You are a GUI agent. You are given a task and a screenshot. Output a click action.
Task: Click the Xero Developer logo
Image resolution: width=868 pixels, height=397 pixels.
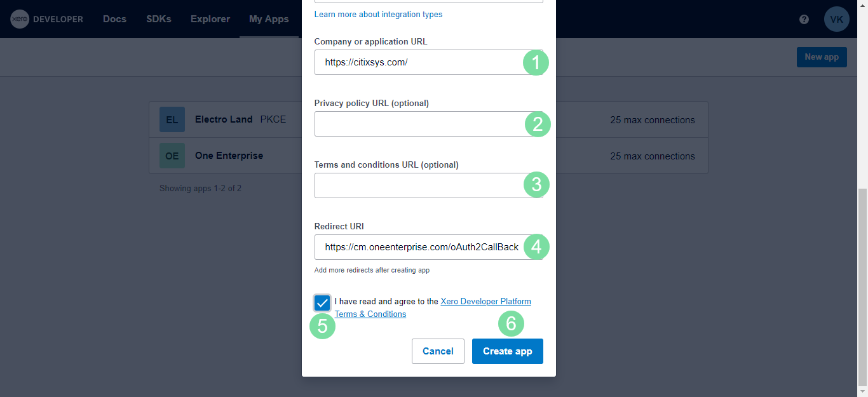coord(46,19)
